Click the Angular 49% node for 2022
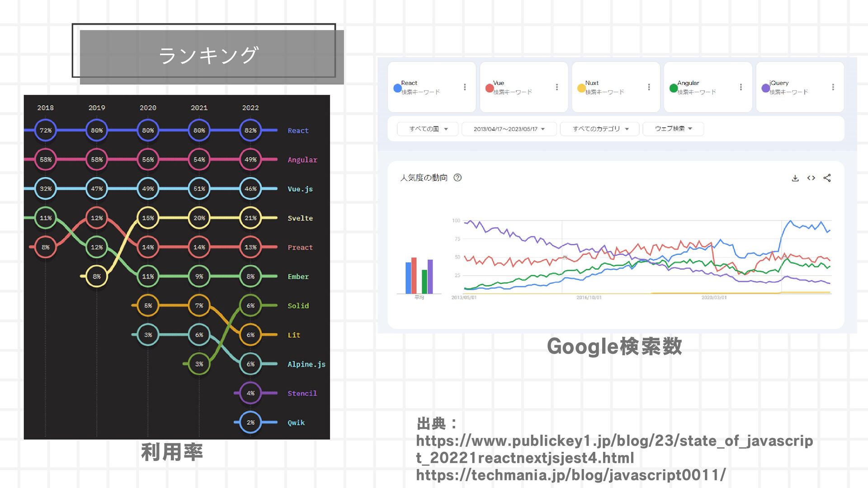This screenshot has width=868, height=488. point(250,160)
